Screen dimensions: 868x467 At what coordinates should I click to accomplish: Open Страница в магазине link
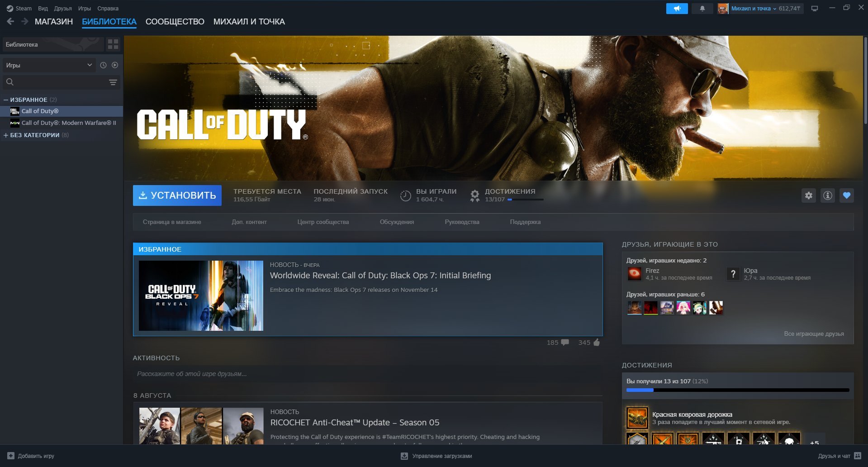tap(172, 222)
